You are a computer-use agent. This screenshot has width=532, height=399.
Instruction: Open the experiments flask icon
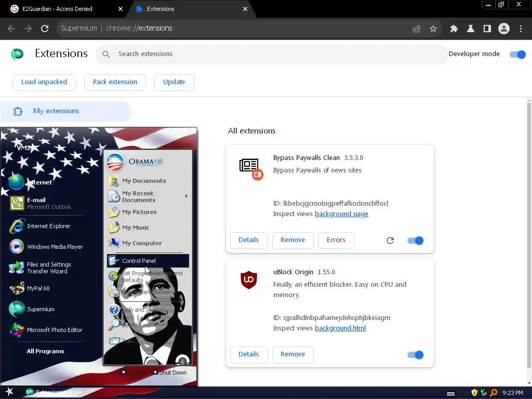coord(471,29)
